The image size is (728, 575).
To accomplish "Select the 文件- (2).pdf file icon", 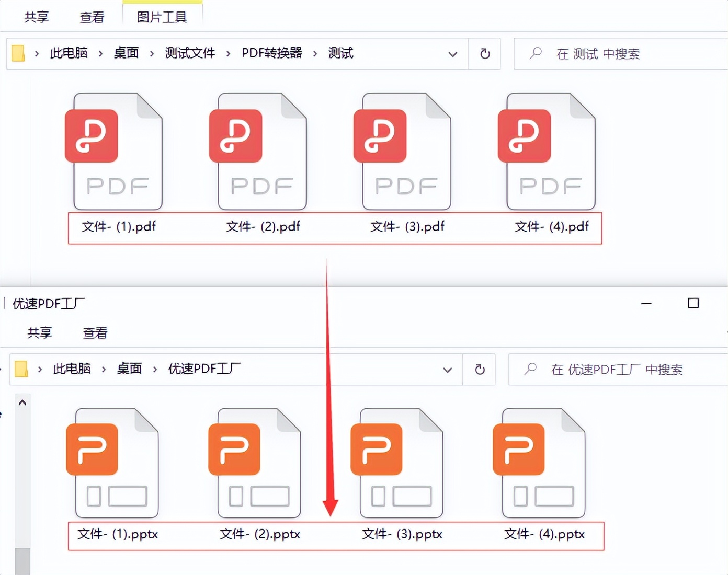I will (x=258, y=152).
